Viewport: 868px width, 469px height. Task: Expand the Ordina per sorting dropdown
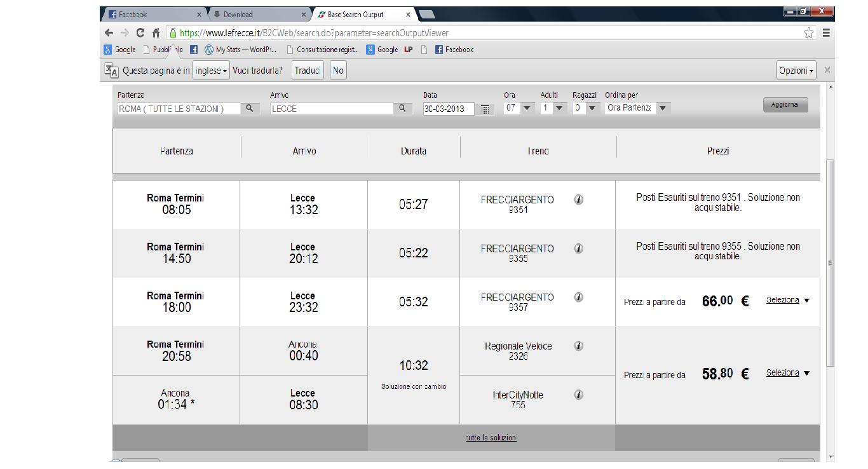pyautogui.click(x=637, y=109)
